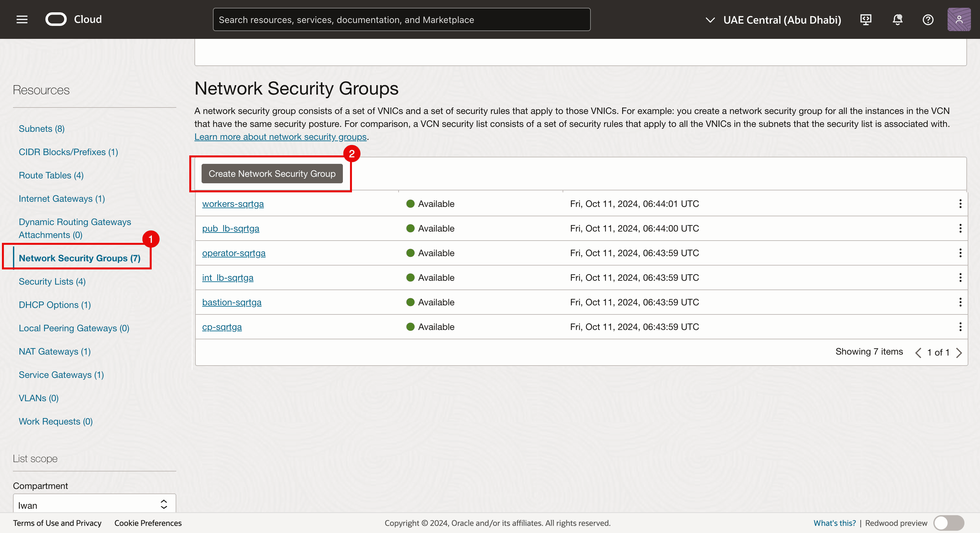Open actions menu for cp-sqrtga row

click(x=960, y=327)
